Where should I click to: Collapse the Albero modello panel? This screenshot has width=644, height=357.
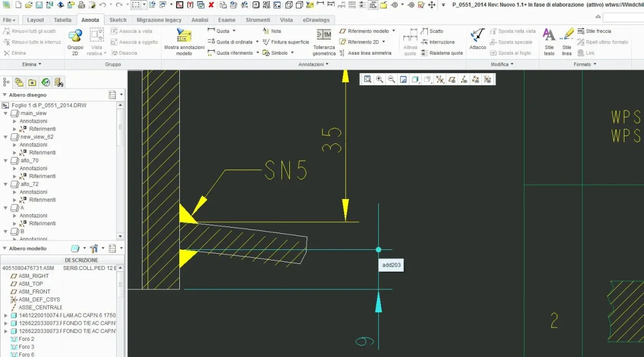tap(4, 248)
